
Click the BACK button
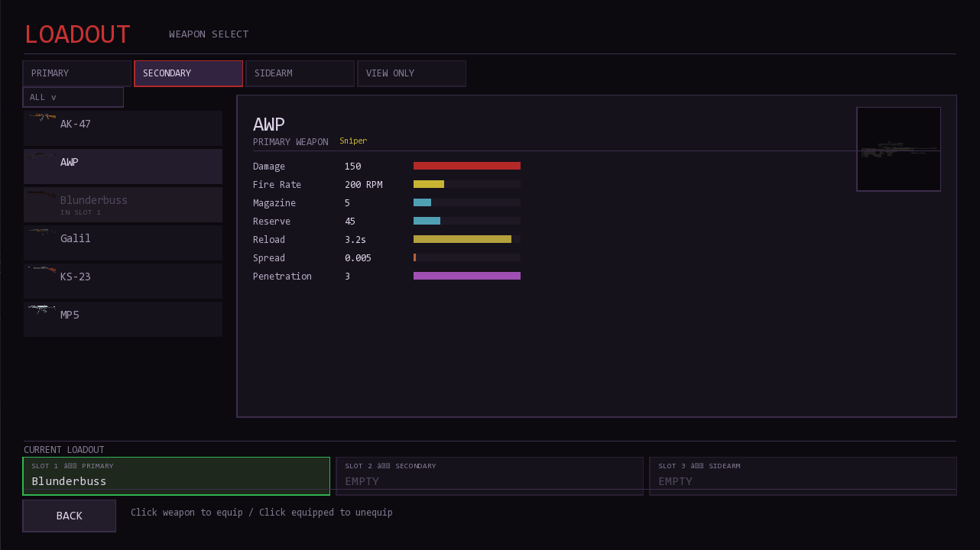coord(70,516)
